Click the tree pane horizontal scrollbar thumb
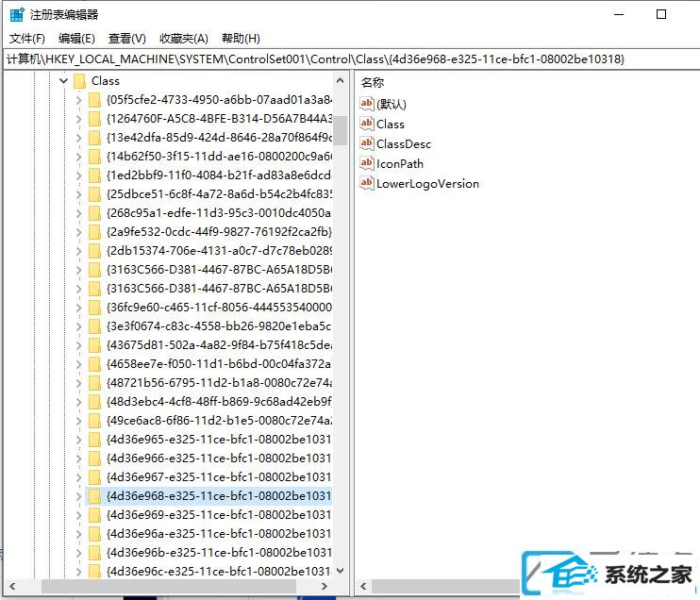This screenshot has width=700, height=600. coord(169,586)
